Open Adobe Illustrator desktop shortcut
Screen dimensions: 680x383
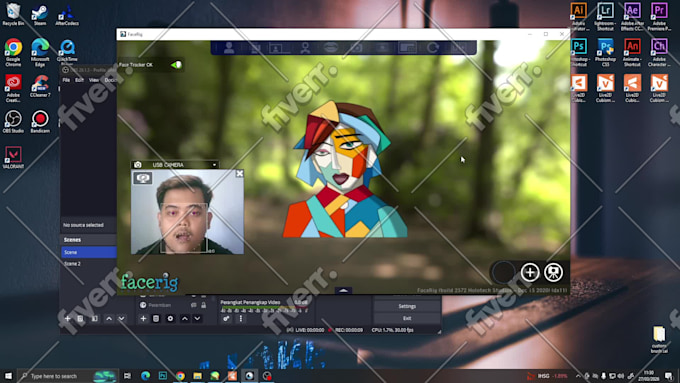pyautogui.click(x=579, y=16)
